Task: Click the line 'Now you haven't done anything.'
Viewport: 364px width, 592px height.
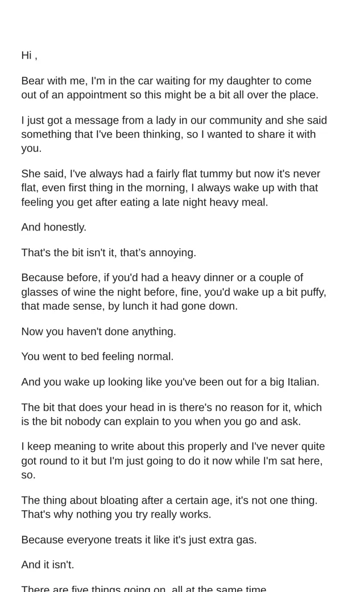Action: pyautogui.click(x=99, y=331)
